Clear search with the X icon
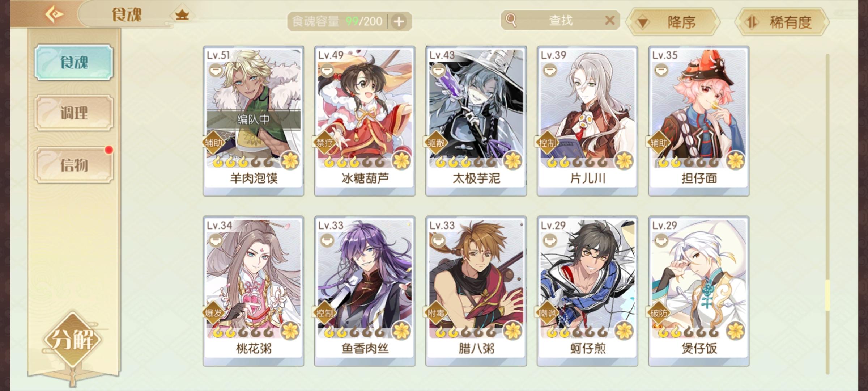This screenshot has height=391, width=868. (x=610, y=20)
